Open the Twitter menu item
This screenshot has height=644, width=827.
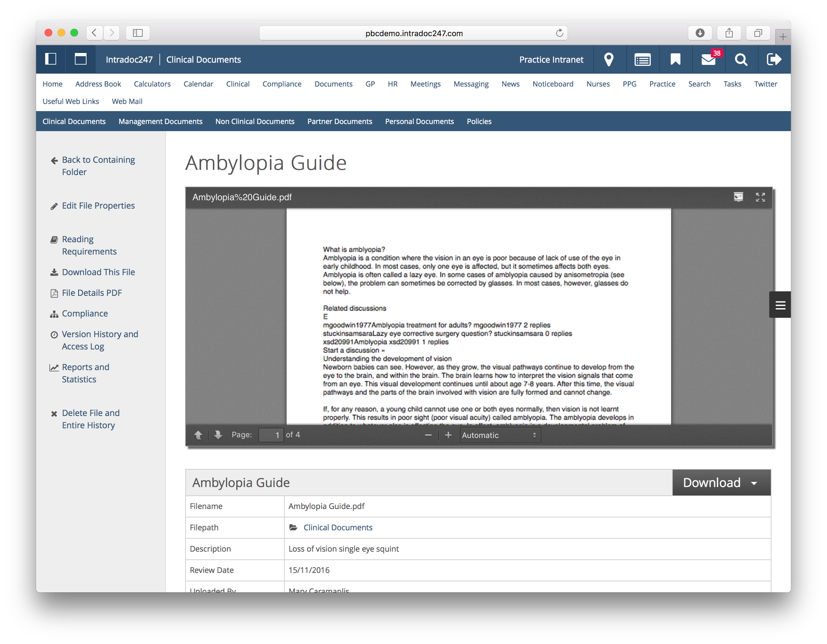point(765,84)
